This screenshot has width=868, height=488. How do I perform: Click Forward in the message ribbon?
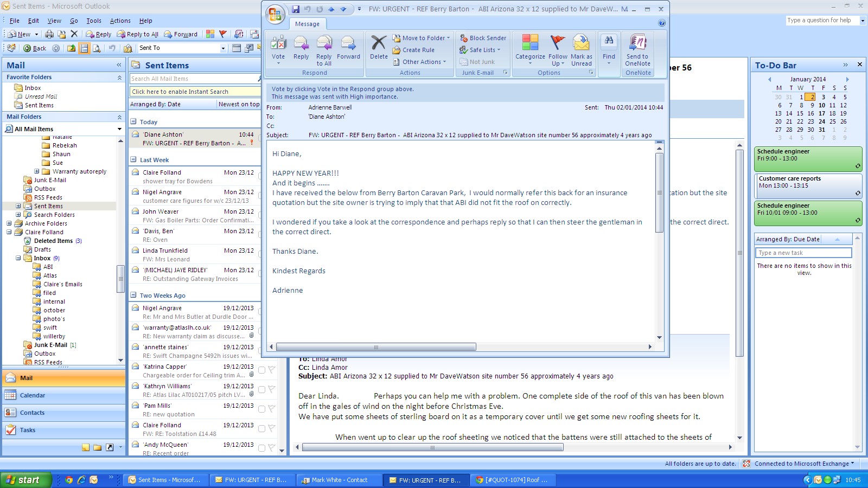tap(348, 48)
